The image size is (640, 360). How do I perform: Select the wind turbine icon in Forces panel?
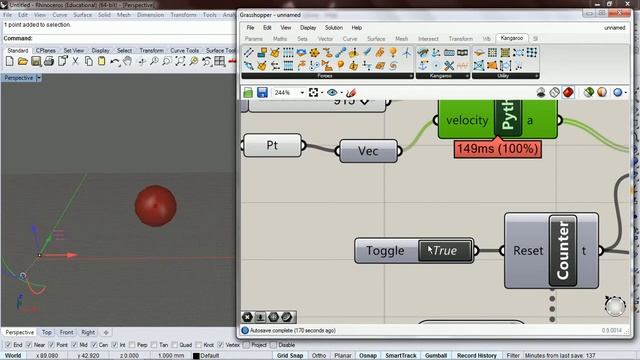[x=407, y=53]
